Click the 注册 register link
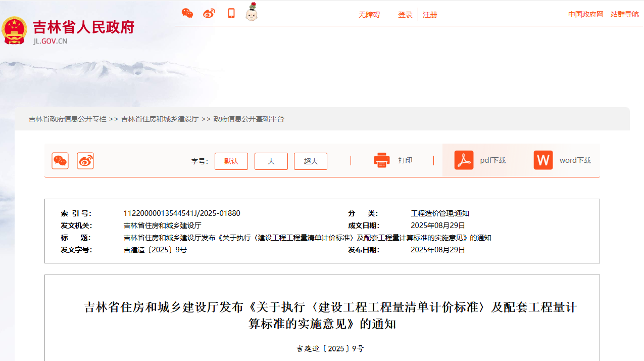The width and height of the screenshot is (644, 361). pos(430,15)
